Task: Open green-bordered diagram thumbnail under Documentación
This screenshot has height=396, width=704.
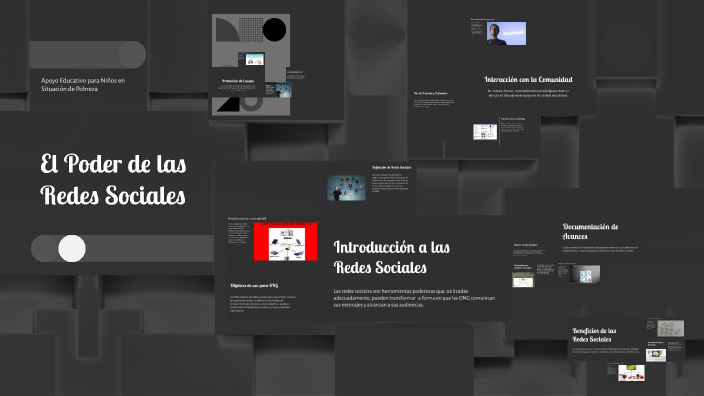Action: pyautogui.click(x=523, y=279)
